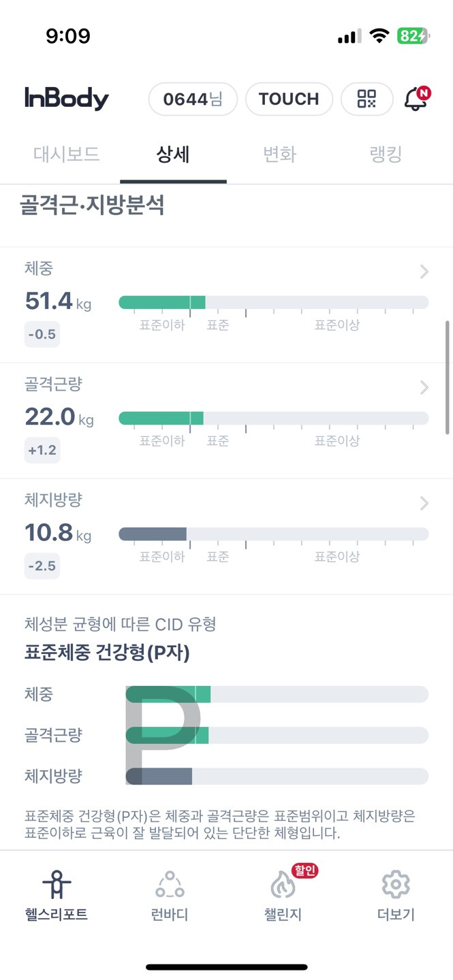The width and height of the screenshot is (453, 980).
Task: Open the 변화 tab
Action: 278,154
